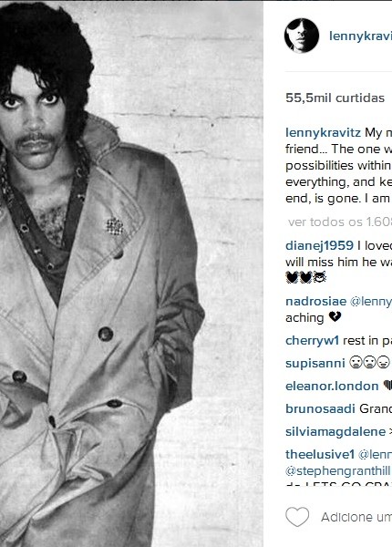
Task: Click the broken heart emoji in nadrosiae comment
Action: pos(335,316)
